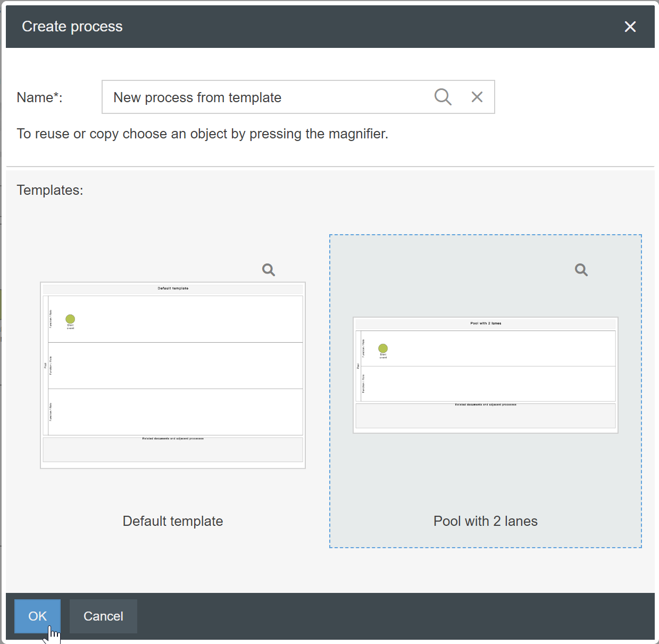Click the magnifier hint text below Name field
The width and height of the screenshot is (659, 644).
[202, 134]
